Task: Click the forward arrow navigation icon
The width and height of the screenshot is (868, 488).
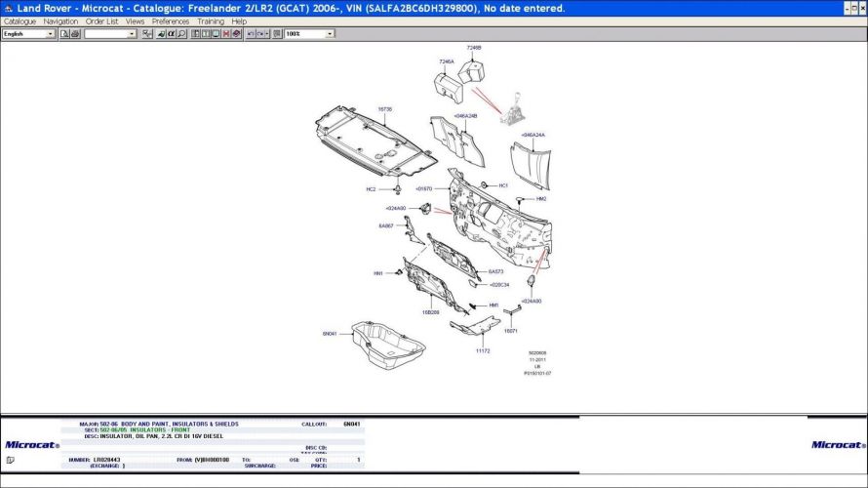Action: click(x=260, y=34)
